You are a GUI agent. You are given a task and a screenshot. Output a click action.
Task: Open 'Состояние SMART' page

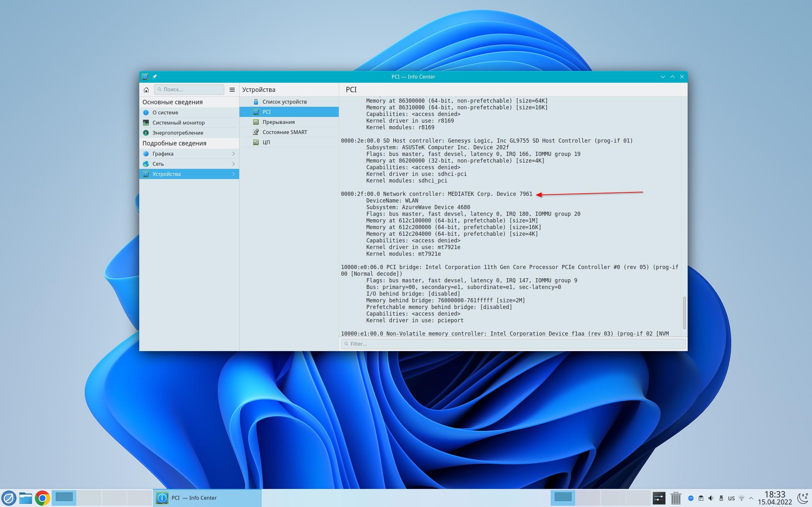click(285, 132)
